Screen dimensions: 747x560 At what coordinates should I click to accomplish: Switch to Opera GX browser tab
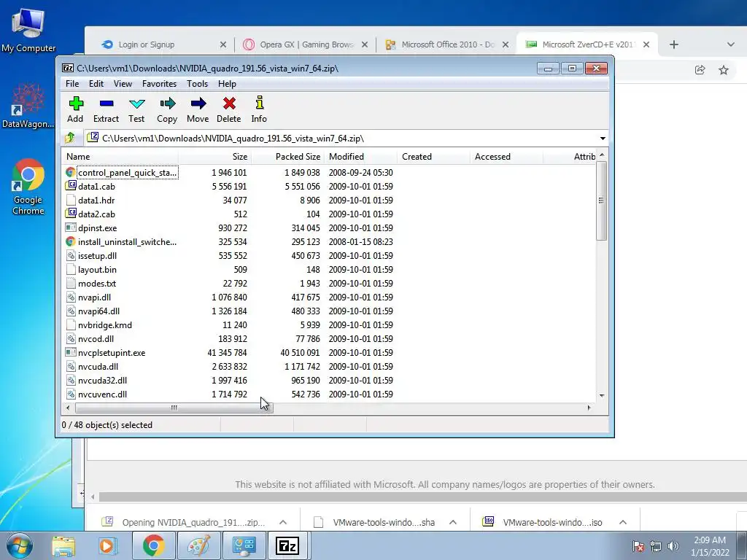pyautogui.click(x=305, y=44)
